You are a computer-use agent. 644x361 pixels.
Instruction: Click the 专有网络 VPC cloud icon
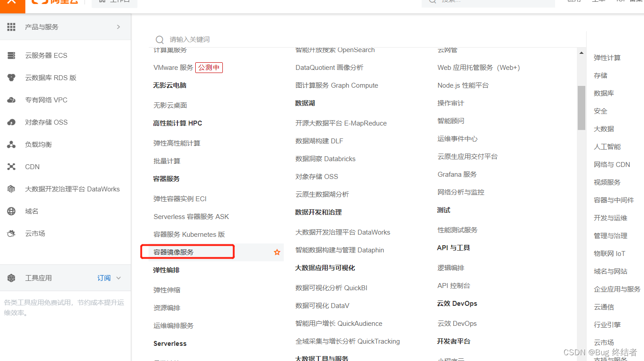(11, 100)
